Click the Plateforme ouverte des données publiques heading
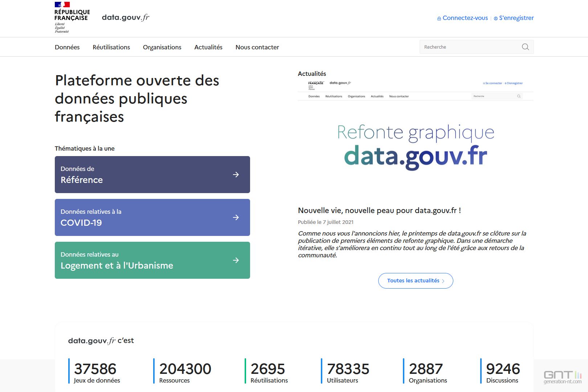The width and height of the screenshot is (588, 392). point(137,99)
